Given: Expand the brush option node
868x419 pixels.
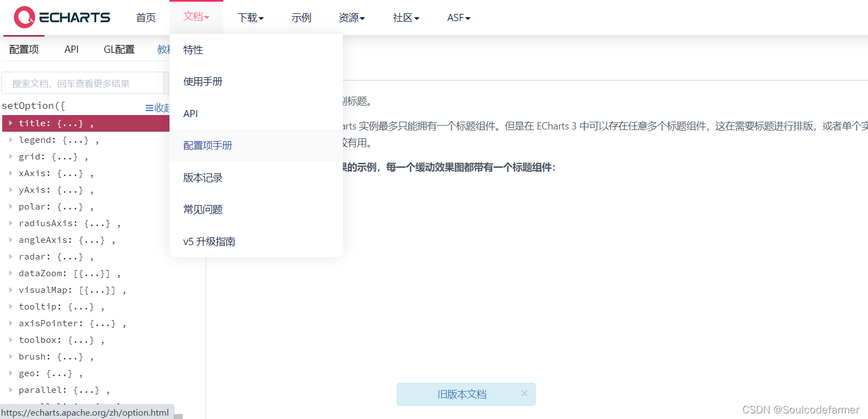Looking at the screenshot, I should click(11, 356).
